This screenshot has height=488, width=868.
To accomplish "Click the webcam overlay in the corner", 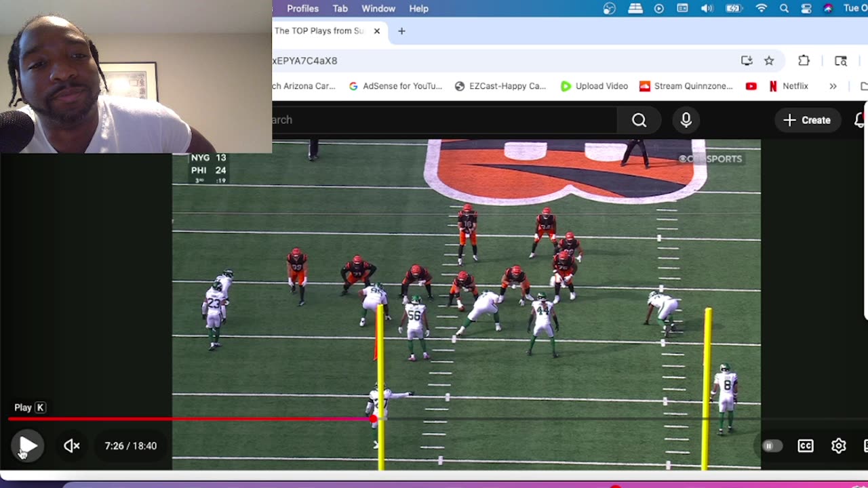I will tap(136, 77).
